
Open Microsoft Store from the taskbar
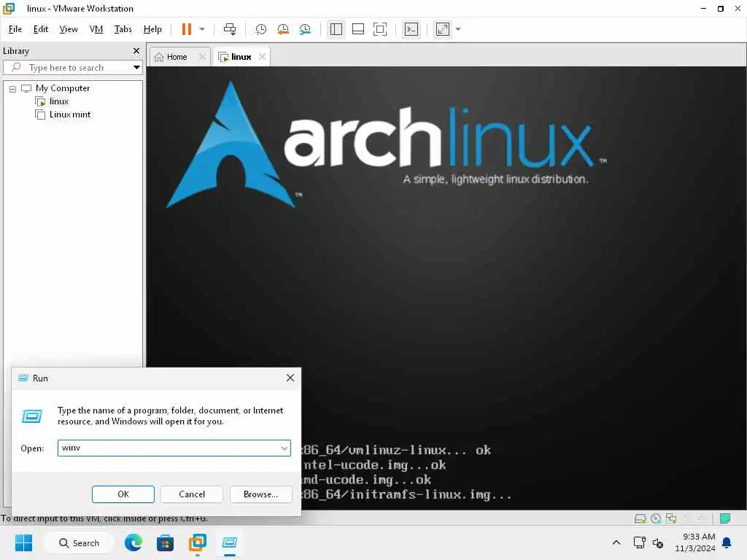click(x=165, y=542)
